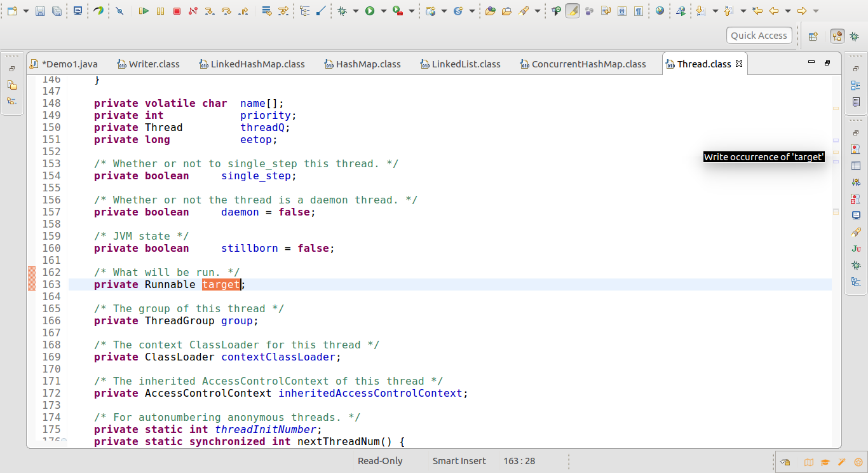Expand the Run As dropdown arrow
Image resolution: width=868 pixels, height=473 pixels.
coord(384,11)
